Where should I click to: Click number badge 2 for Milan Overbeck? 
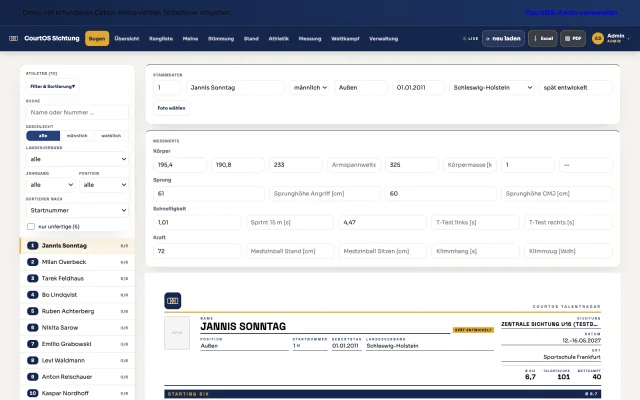tap(33, 262)
